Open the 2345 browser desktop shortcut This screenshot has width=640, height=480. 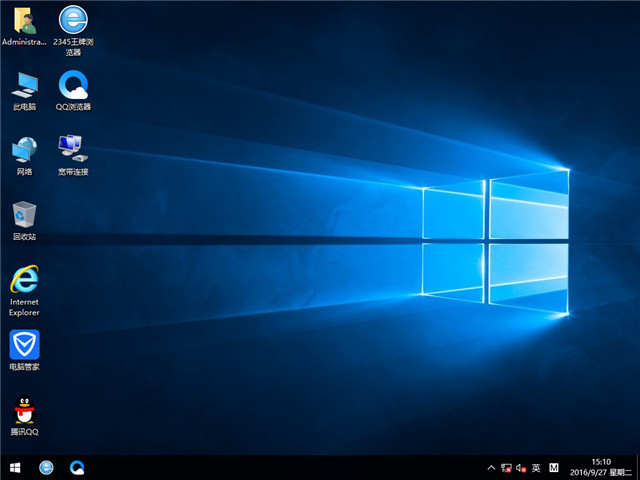pos(72,20)
